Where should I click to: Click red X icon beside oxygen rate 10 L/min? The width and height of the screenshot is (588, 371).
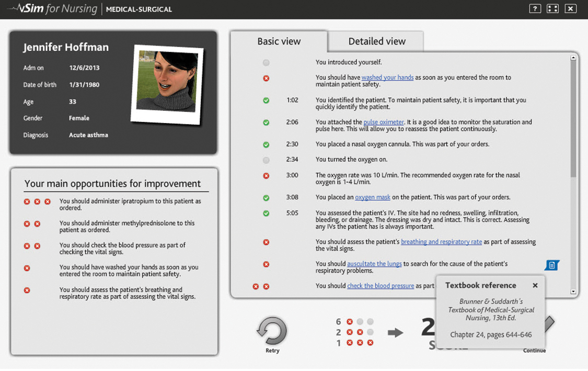click(266, 176)
